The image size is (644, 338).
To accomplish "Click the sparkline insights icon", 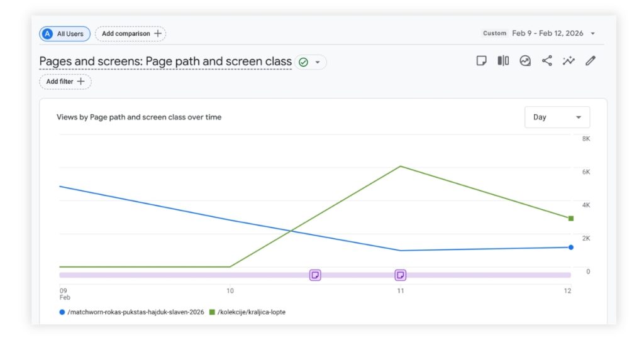I will (x=569, y=61).
